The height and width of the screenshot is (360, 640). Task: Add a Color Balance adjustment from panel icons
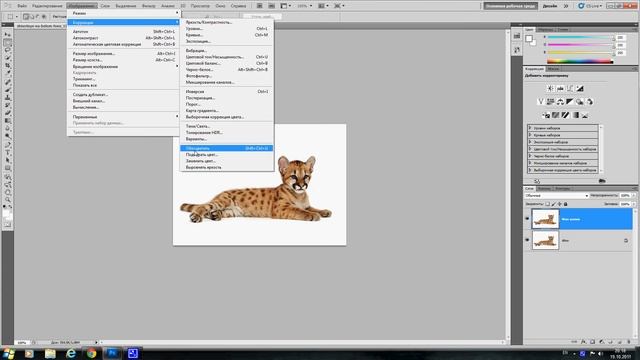(x=560, y=102)
